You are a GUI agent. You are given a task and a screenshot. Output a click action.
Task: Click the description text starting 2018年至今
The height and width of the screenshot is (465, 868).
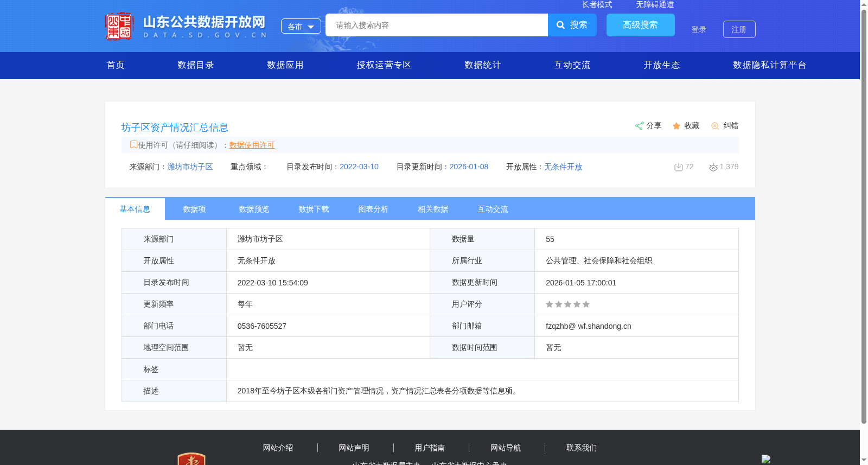point(379,391)
